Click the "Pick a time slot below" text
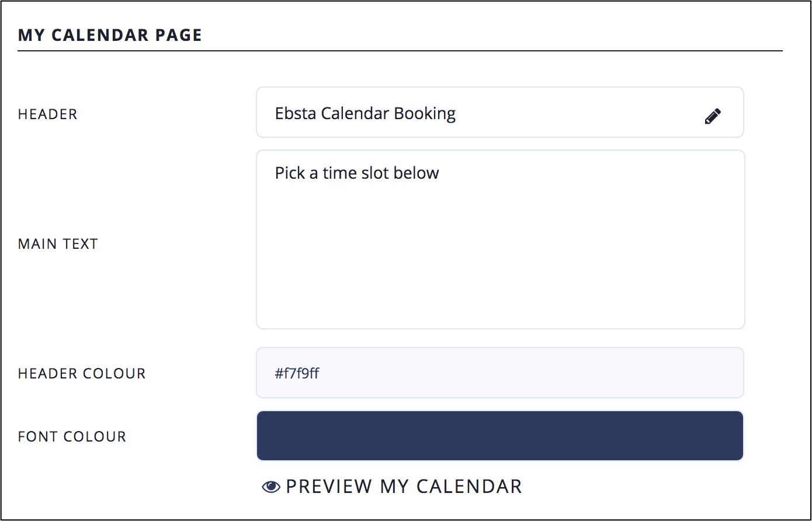812x521 pixels. (x=356, y=173)
